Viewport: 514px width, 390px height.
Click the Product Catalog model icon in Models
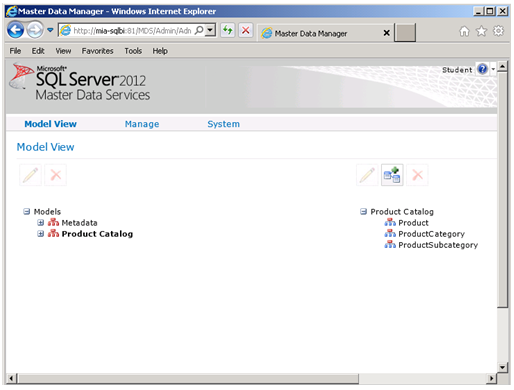point(53,233)
